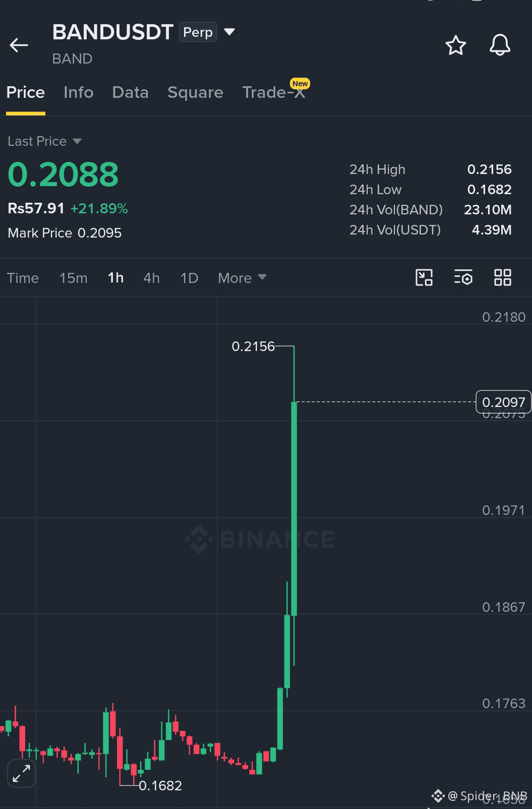Viewport: 532px width, 809px height.
Task: Add BANDUSDT to favorites with star icon
Action: (x=456, y=45)
